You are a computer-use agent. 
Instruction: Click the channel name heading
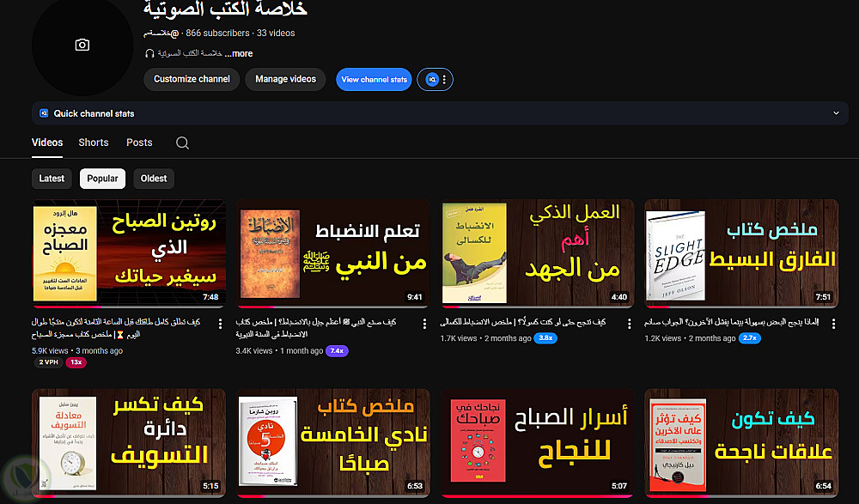tap(225, 9)
